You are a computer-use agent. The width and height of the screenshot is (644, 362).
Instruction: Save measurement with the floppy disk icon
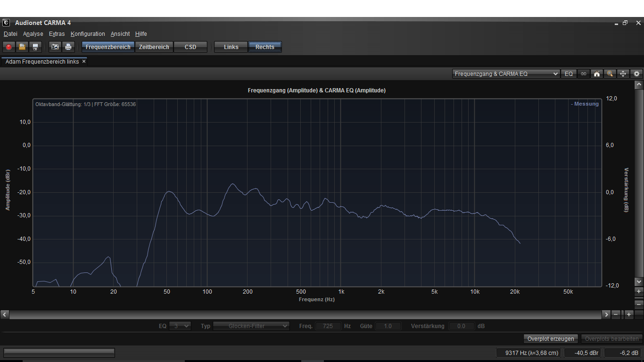(35, 47)
